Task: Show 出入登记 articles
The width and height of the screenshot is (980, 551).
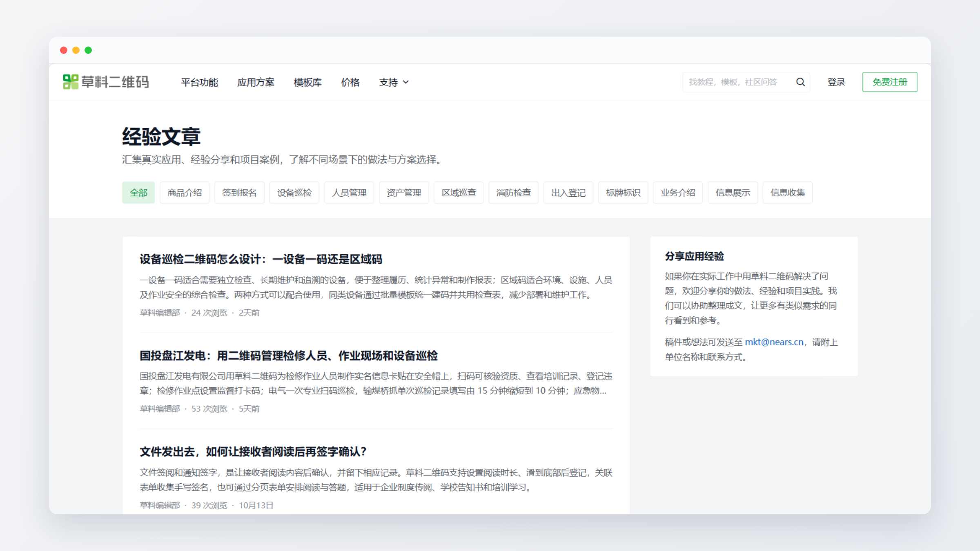Action: tap(568, 193)
